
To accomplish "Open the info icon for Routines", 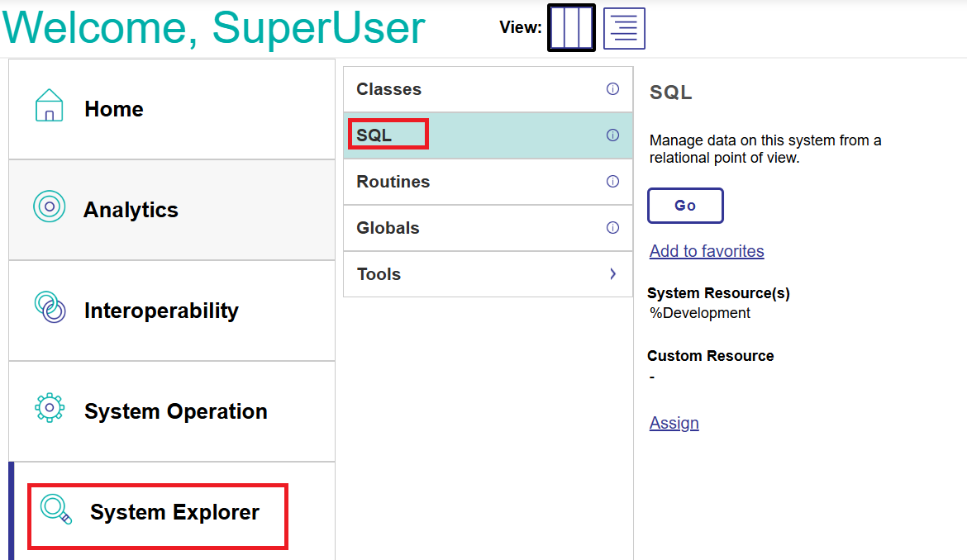I will tap(612, 182).
